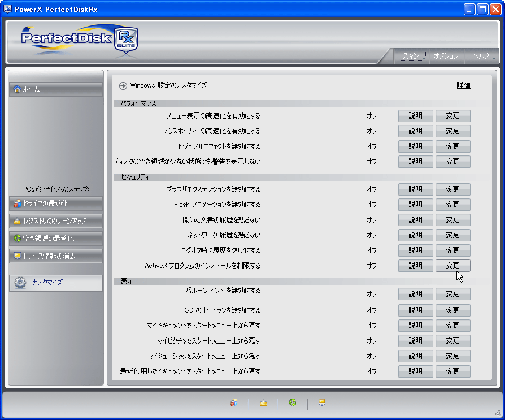This screenshot has width=505, height=420.
Task: Click the application icon in the title bar
Action: (8, 8)
